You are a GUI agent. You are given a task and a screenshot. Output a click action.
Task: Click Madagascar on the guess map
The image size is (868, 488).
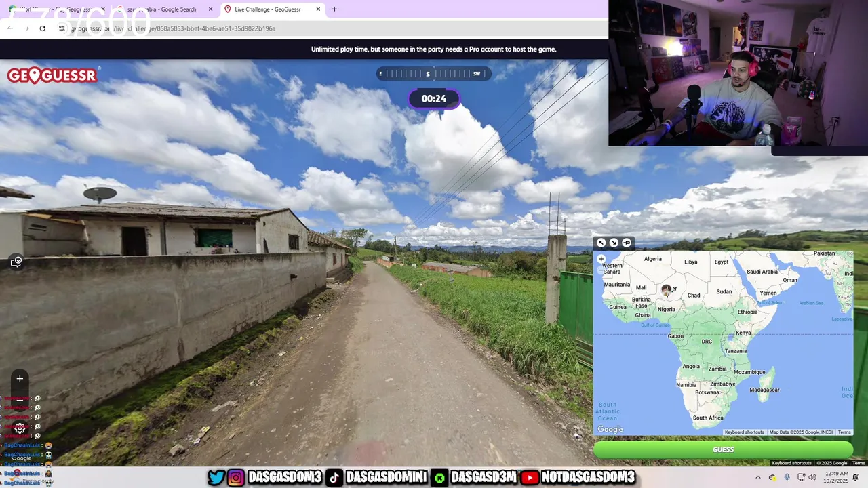[764, 390]
